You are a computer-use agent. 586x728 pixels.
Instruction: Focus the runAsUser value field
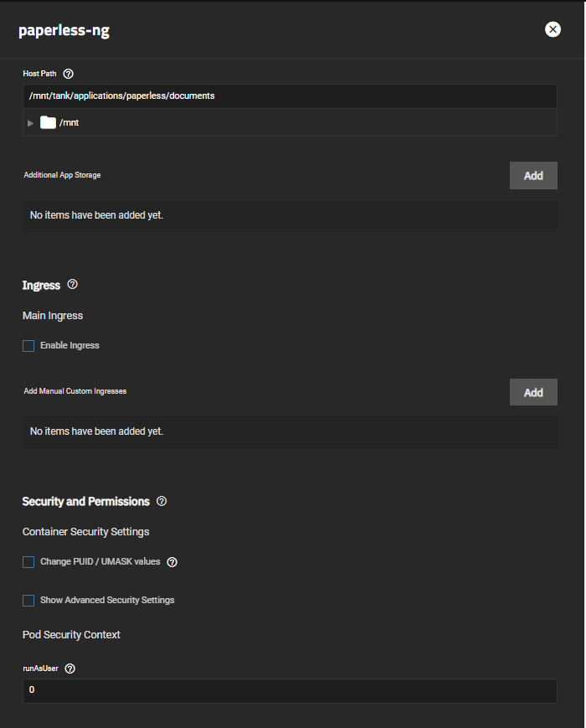tap(290, 690)
